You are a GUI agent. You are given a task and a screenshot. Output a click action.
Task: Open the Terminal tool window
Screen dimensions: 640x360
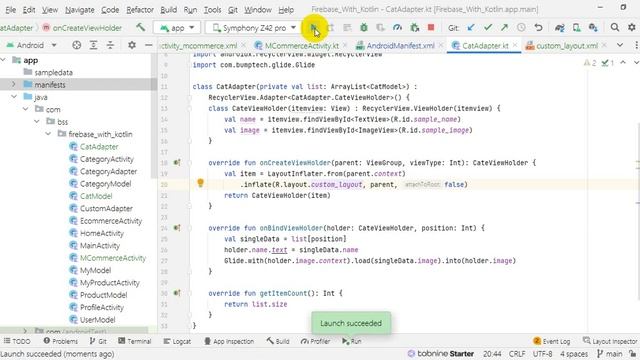click(x=134, y=341)
